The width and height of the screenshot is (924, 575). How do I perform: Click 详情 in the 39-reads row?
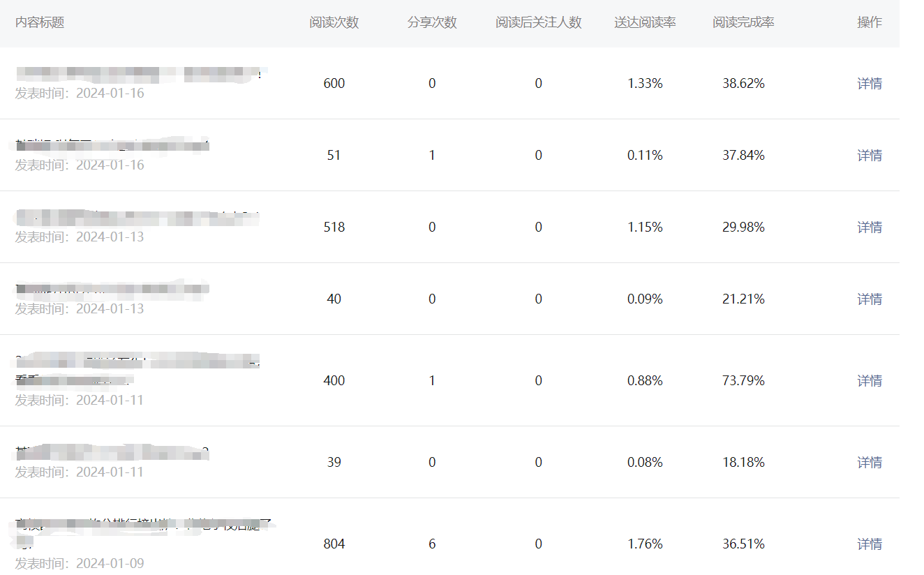coord(870,463)
